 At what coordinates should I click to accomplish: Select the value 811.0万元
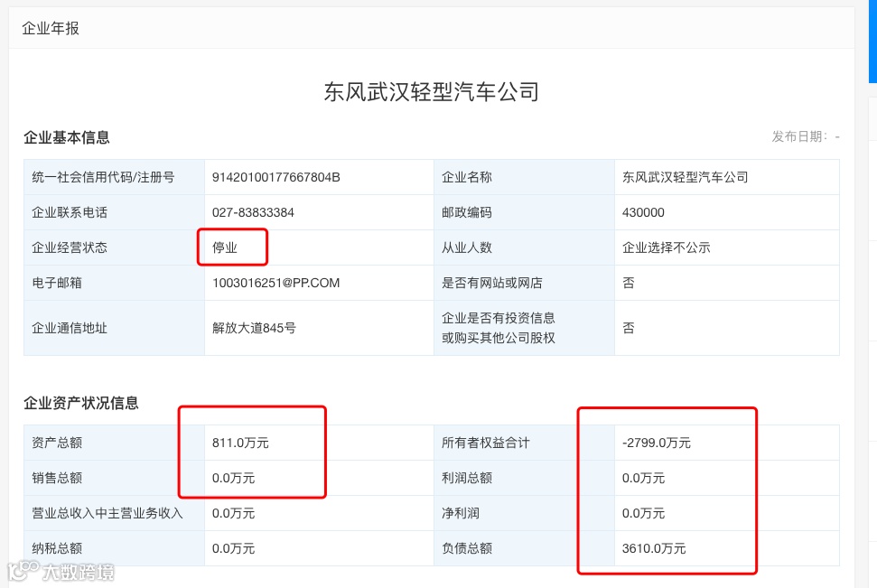(240, 443)
